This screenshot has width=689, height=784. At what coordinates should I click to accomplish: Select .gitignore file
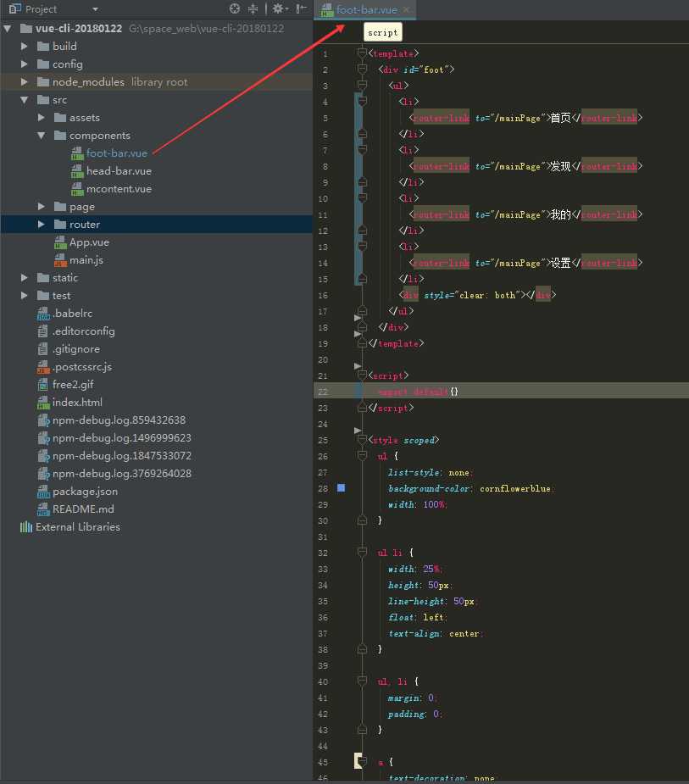(x=76, y=349)
